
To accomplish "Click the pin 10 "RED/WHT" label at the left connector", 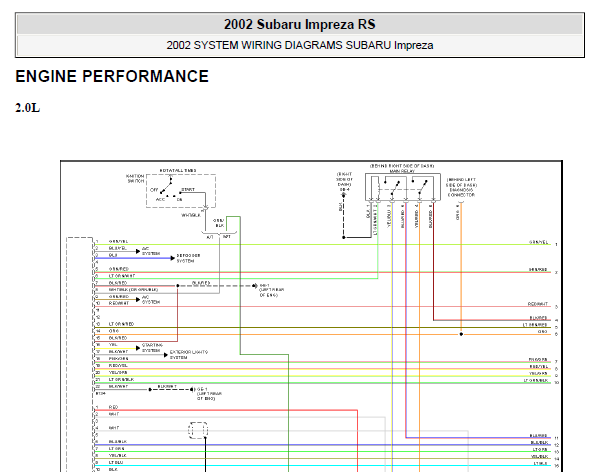I will coord(118,303).
